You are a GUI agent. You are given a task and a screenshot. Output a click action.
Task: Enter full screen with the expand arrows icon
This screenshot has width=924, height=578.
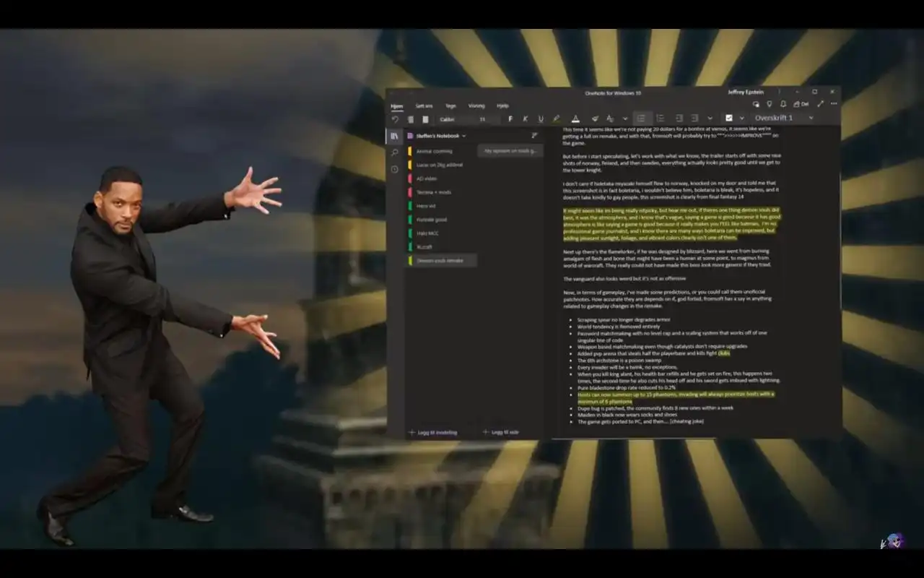(x=821, y=104)
